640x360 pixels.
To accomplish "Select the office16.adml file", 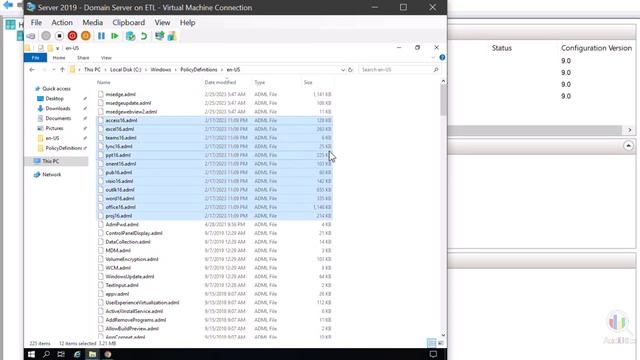I will pos(120,207).
